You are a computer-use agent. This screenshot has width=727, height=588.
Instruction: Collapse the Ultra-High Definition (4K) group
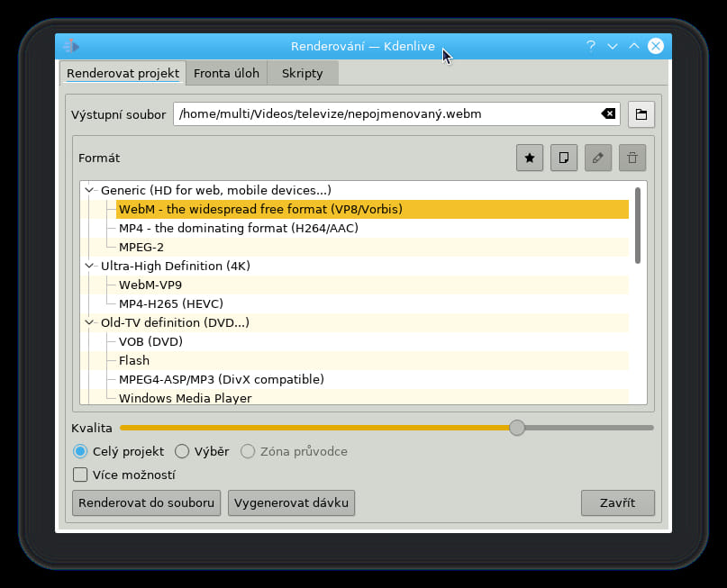(x=89, y=266)
